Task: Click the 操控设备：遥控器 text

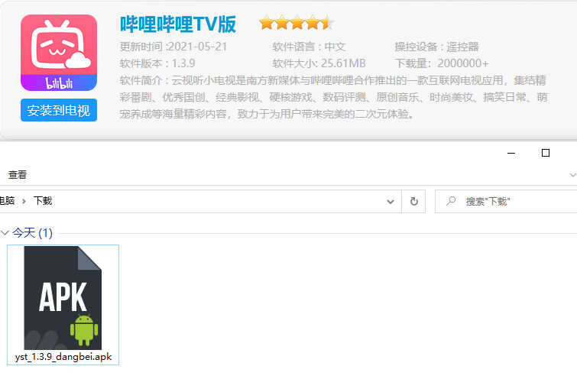Action: (x=436, y=47)
